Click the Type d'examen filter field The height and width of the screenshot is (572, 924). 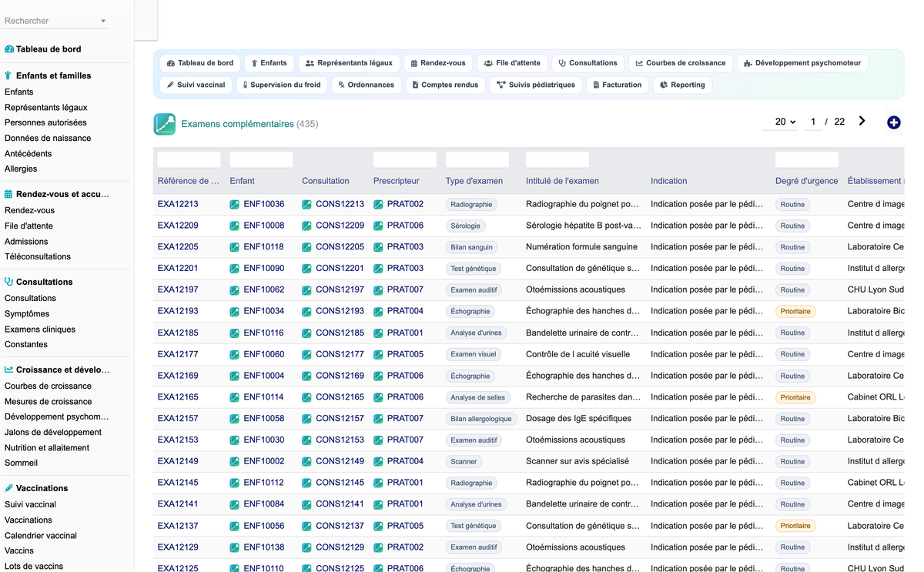pos(477,159)
